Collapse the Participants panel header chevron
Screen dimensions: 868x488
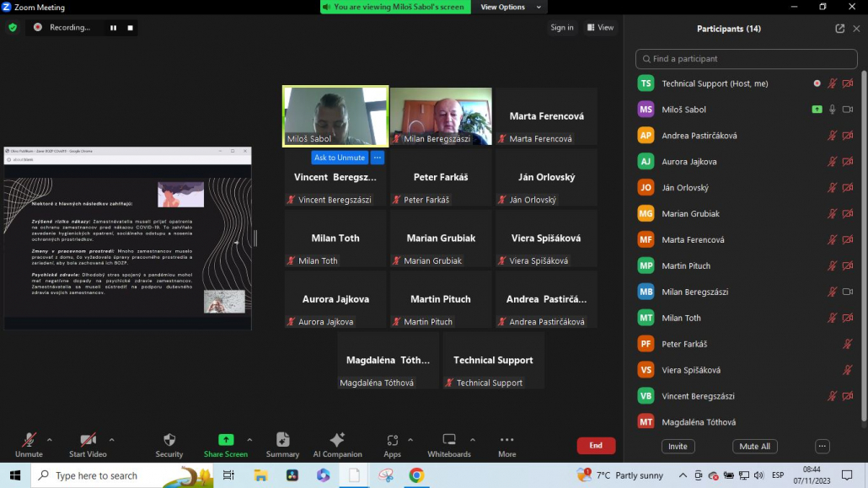[856, 29]
